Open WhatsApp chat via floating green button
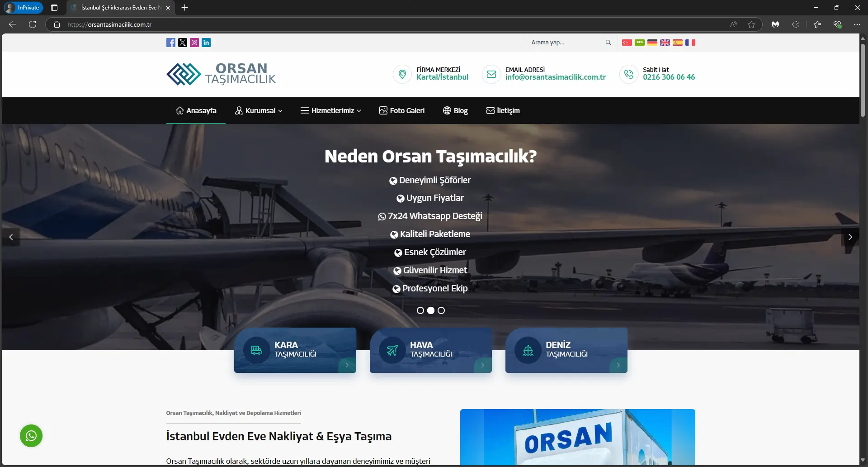Image resolution: width=868 pixels, height=467 pixels. (31, 435)
